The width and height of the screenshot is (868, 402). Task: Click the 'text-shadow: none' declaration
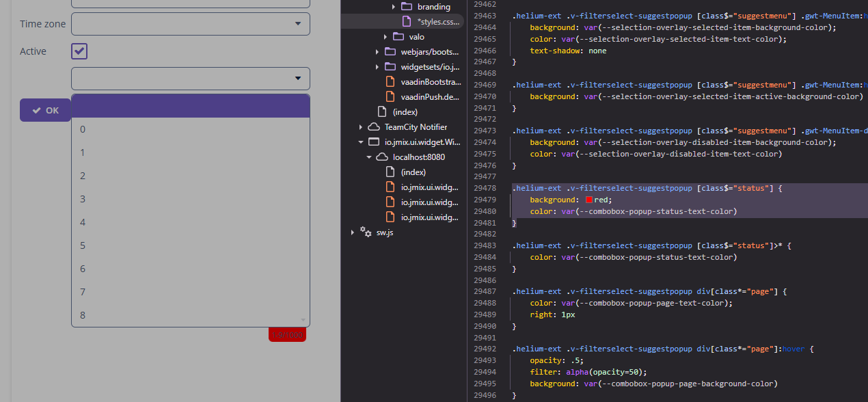[x=568, y=51]
